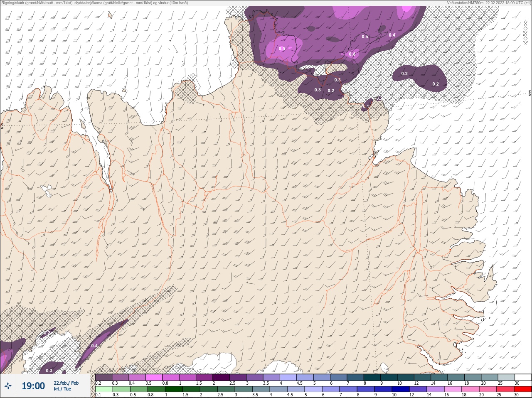Image resolution: width=532 pixels, height=398 pixels.
Task: Pick the dark green 1 swatch in the lower rain scale
Action: (x=174, y=389)
